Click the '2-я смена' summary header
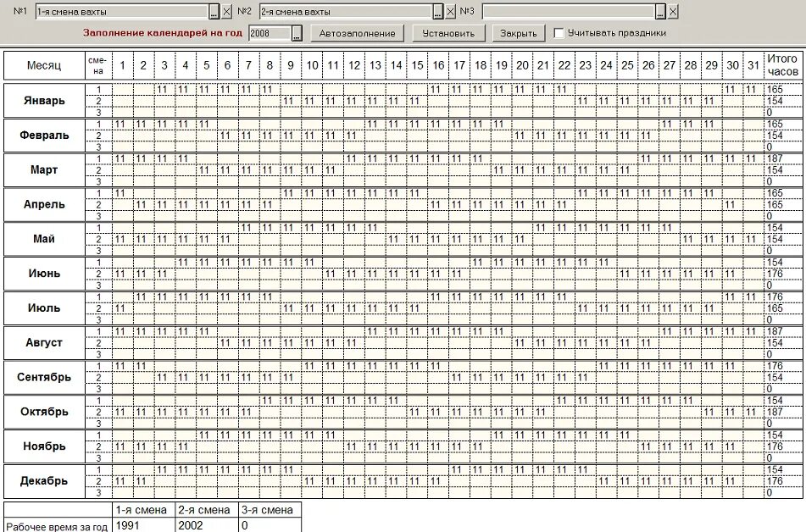Image resolution: width=806 pixels, height=532 pixels. [207, 510]
